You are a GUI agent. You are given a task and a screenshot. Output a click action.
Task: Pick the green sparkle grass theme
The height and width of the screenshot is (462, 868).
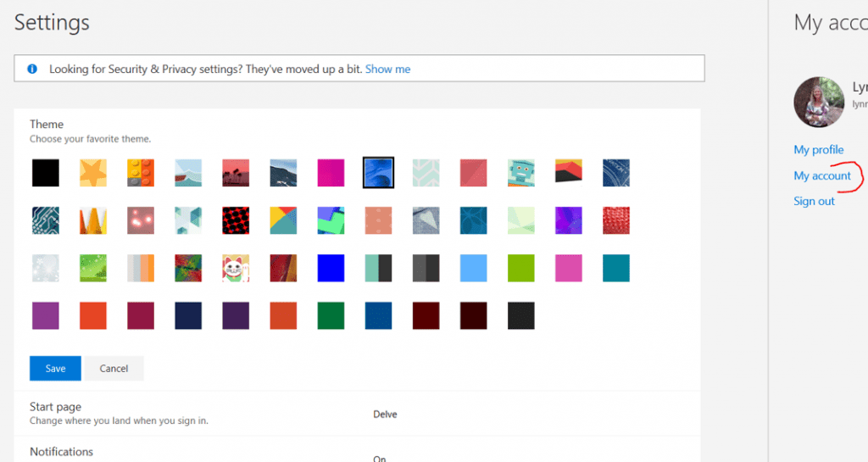pyautogui.click(x=93, y=268)
